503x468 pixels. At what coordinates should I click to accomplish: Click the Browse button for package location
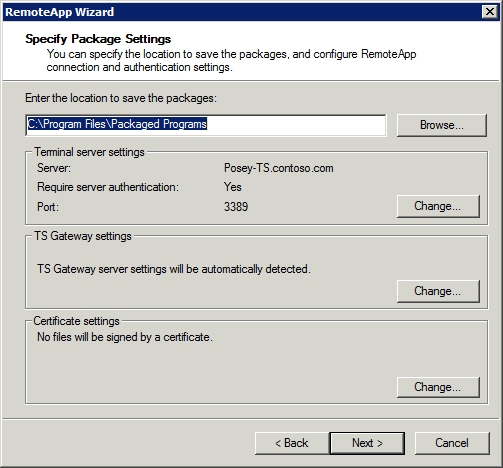(x=442, y=125)
